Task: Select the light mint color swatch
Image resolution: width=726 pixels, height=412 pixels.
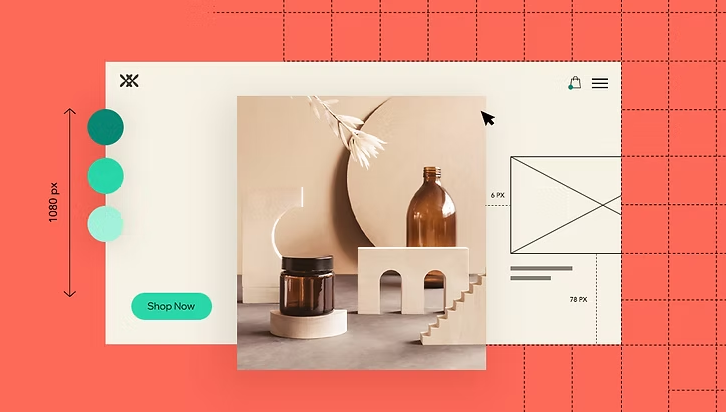Action: click(106, 224)
